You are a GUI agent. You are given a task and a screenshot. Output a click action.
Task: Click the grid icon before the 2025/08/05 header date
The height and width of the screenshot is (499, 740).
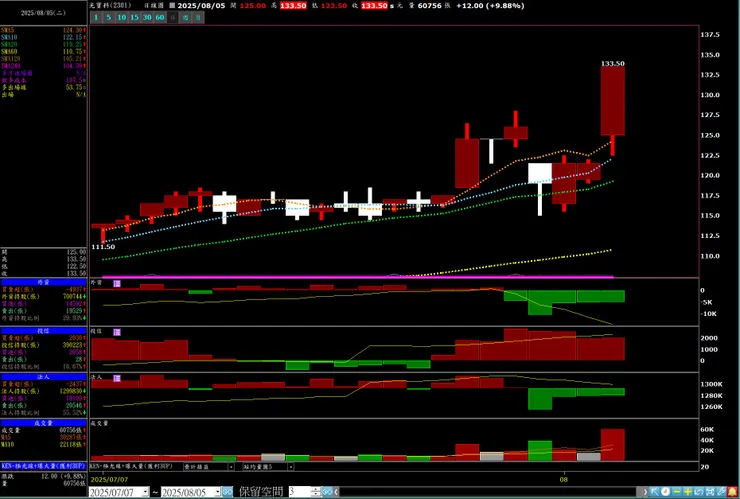172,6
